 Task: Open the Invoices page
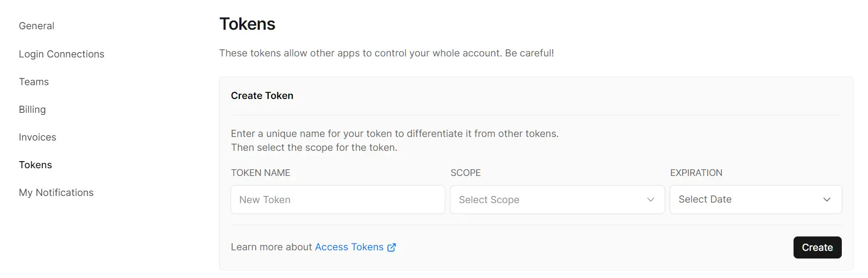point(37,137)
